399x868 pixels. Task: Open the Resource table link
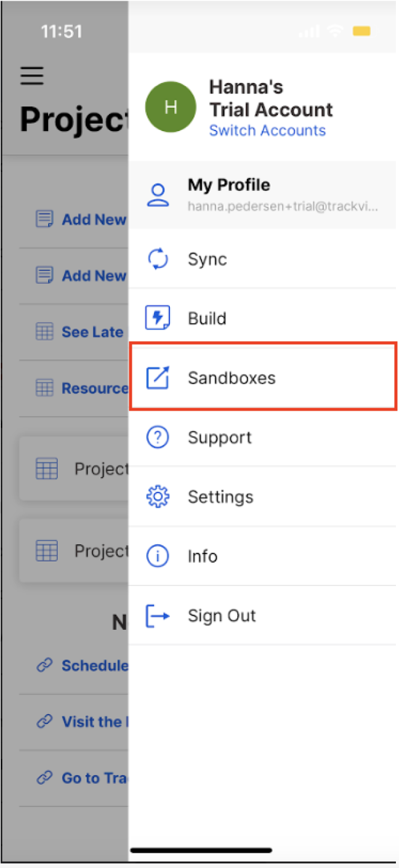click(94, 388)
